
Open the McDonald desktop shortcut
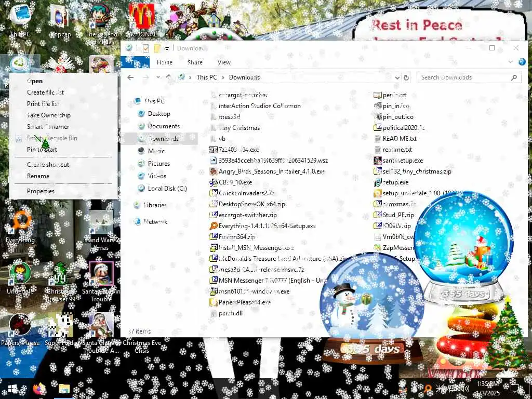pos(142,20)
